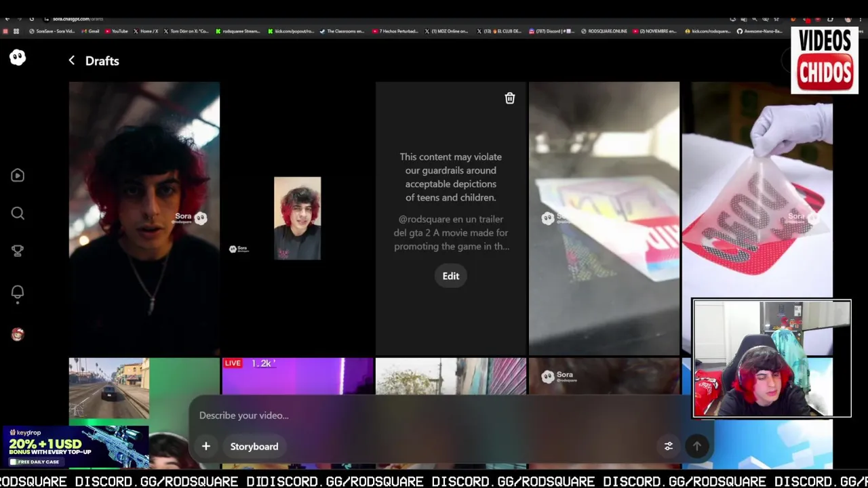Image resolution: width=868 pixels, height=488 pixels.
Task: Go back using the Drafts back arrow
Action: (71, 60)
